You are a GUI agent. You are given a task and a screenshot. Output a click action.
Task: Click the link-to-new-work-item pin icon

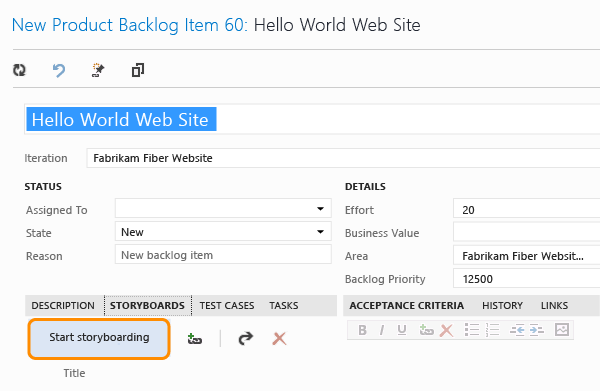pos(98,70)
